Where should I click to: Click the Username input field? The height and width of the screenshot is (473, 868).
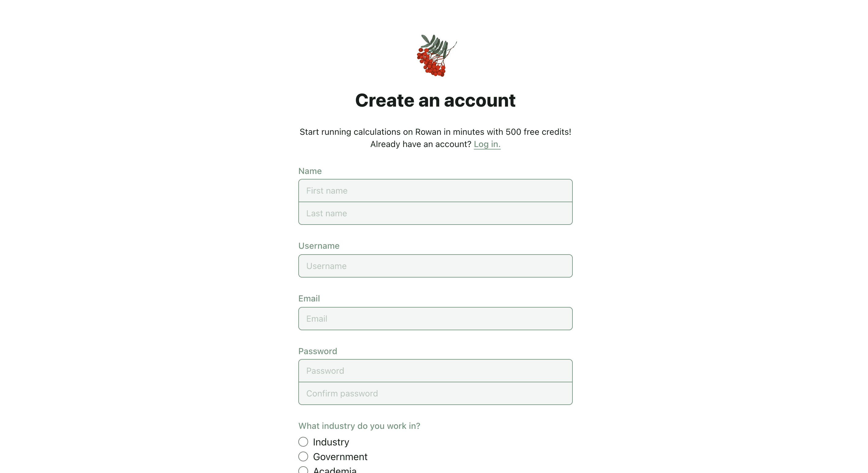pos(435,265)
